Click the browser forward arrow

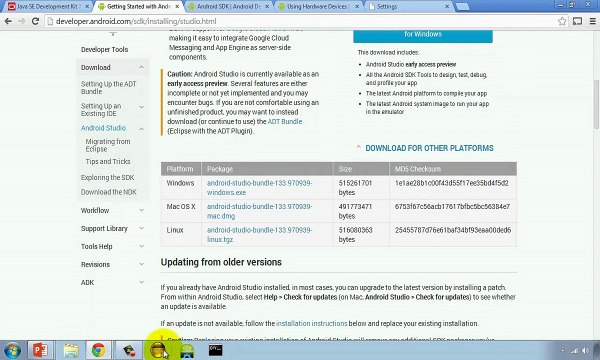21,21
